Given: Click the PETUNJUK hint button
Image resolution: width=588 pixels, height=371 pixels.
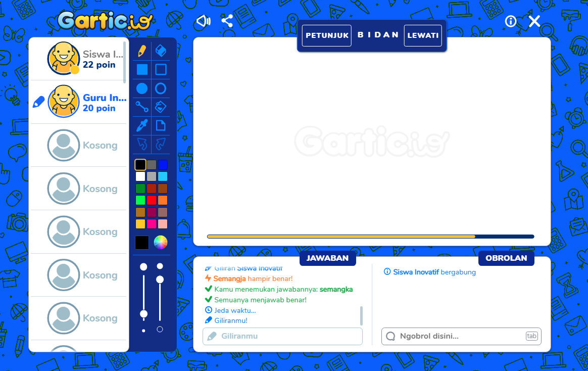Looking at the screenshot, I should click(327, 36).
